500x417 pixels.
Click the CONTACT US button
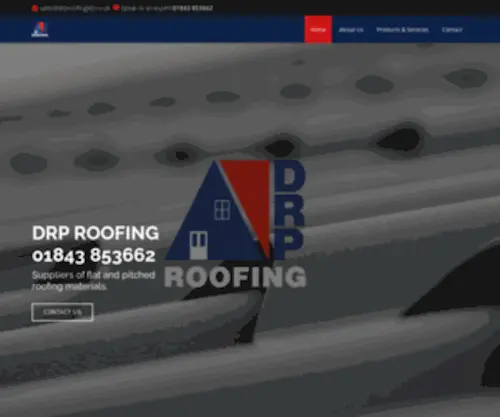(62, 312)
